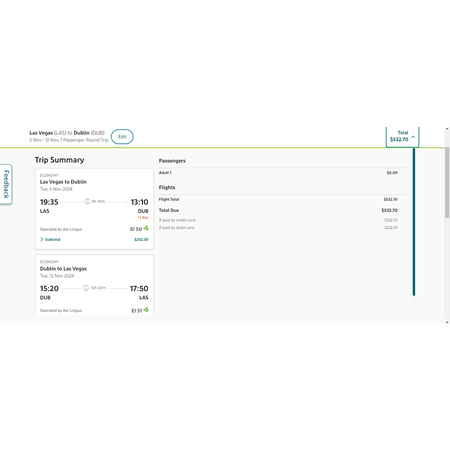Click the clock icon on outbound flight duration

pyautogui.click(x=87, y=201)
